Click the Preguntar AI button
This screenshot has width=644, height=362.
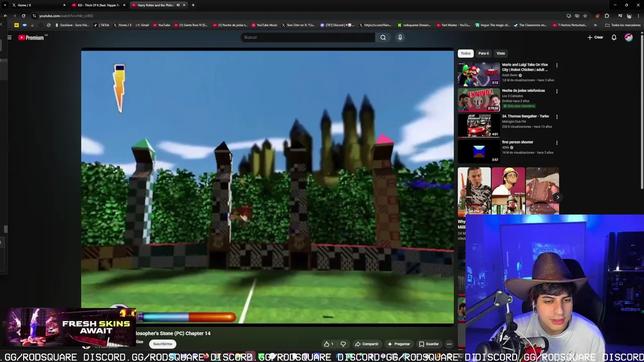tap(398, 344)
